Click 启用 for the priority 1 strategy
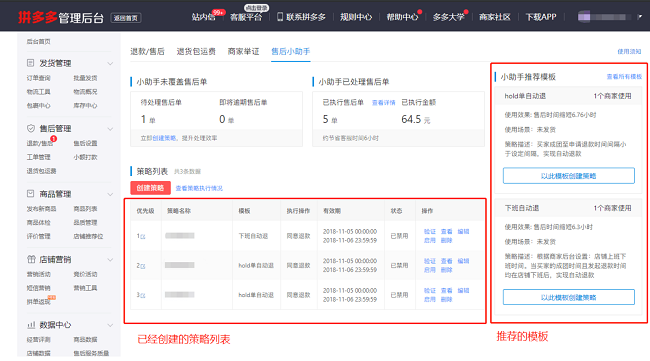 [x=430, y=240]
